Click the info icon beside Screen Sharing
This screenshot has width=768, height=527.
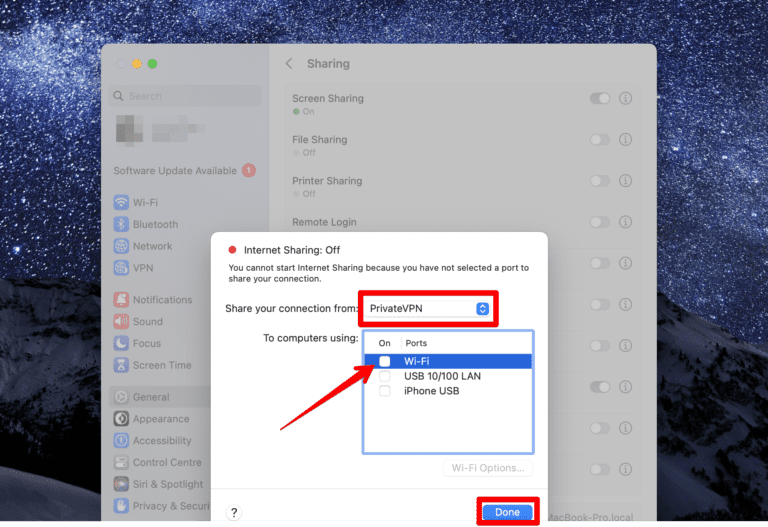[626, 99]
